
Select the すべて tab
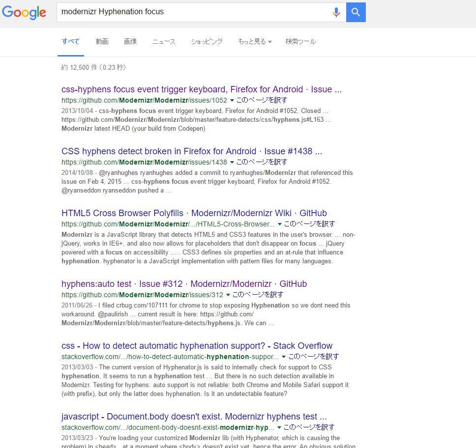(70, 41)
